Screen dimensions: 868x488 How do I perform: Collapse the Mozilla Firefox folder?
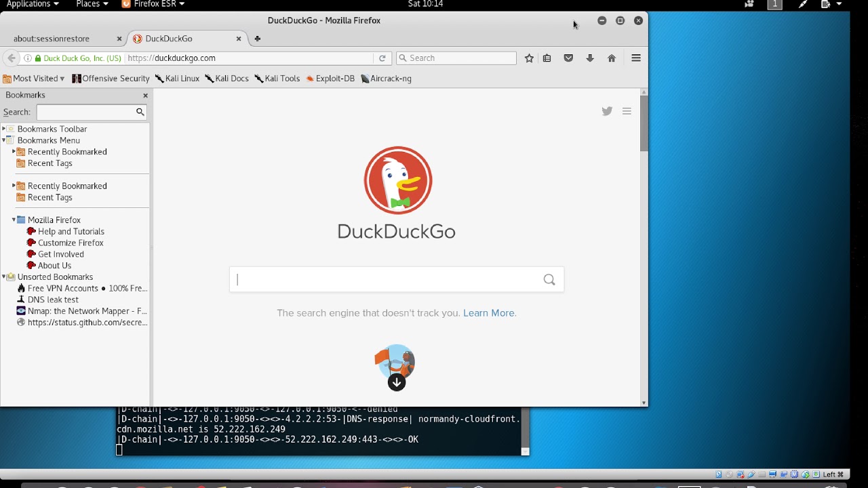[x=14, y=220]
